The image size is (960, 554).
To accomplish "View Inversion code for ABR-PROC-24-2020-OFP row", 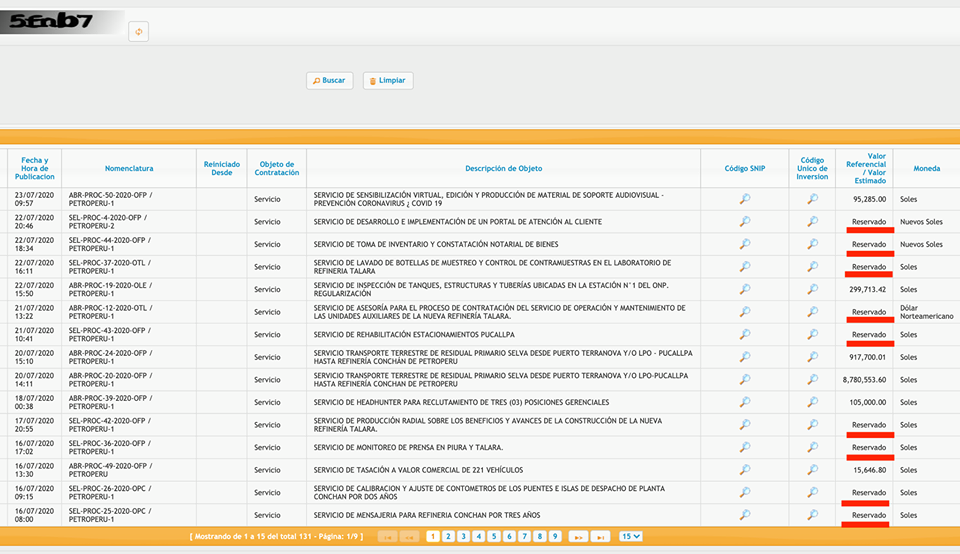I will coord(812,357).
